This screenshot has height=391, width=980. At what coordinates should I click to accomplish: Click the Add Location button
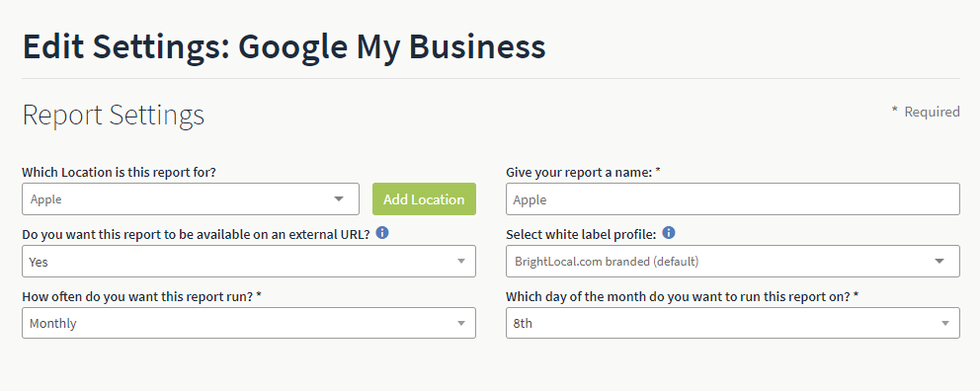tap(425, 199)
